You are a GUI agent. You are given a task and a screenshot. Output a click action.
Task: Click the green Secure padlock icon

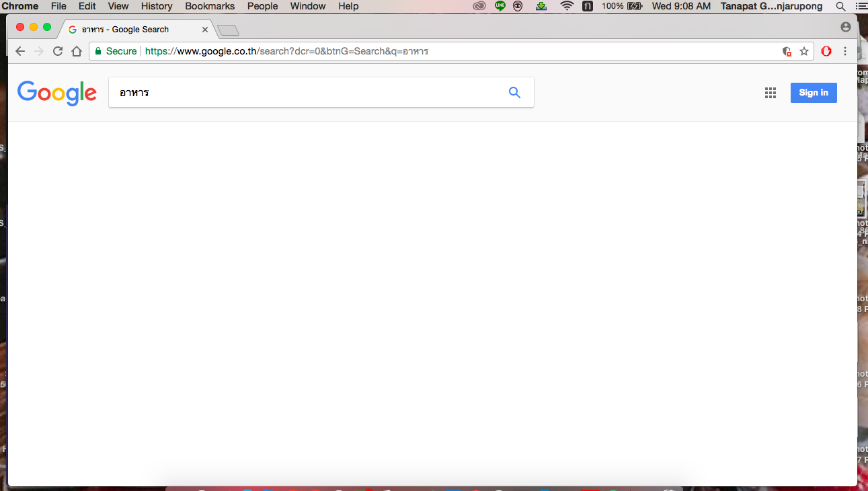pos(98,51)
